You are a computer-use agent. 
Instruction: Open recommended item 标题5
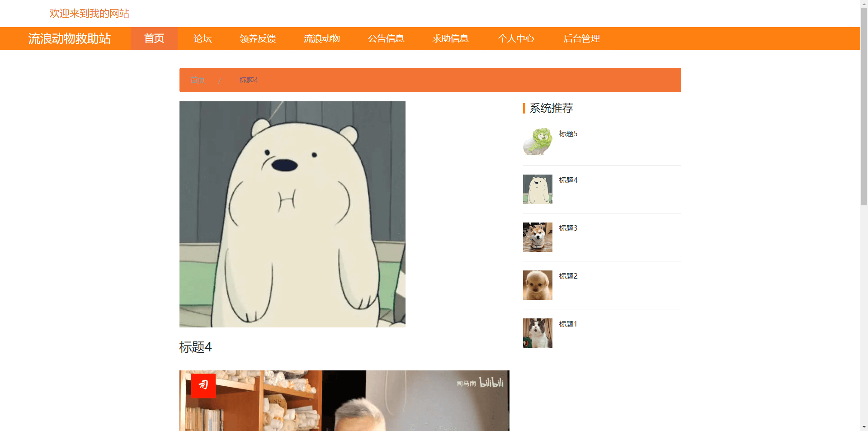tap(568, 133)
